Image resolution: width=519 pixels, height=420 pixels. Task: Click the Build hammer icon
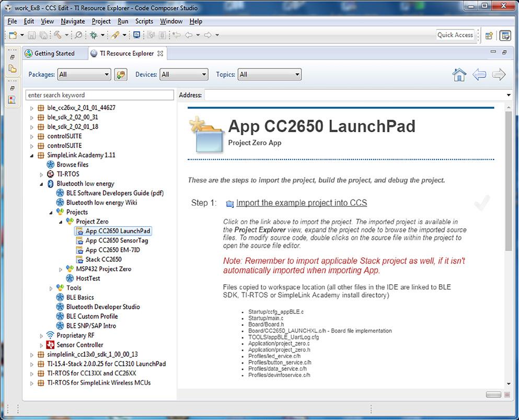tap(57, 34)
